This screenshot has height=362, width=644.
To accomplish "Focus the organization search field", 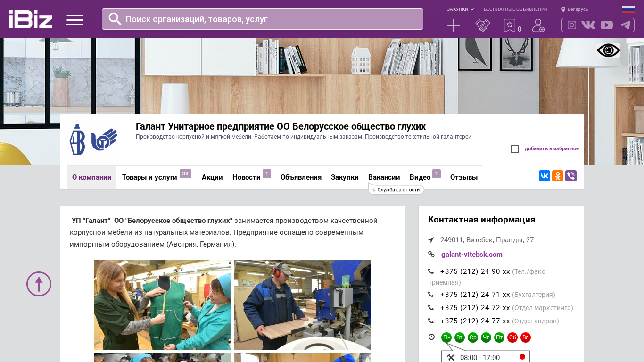I will click(x=263, y=19).
